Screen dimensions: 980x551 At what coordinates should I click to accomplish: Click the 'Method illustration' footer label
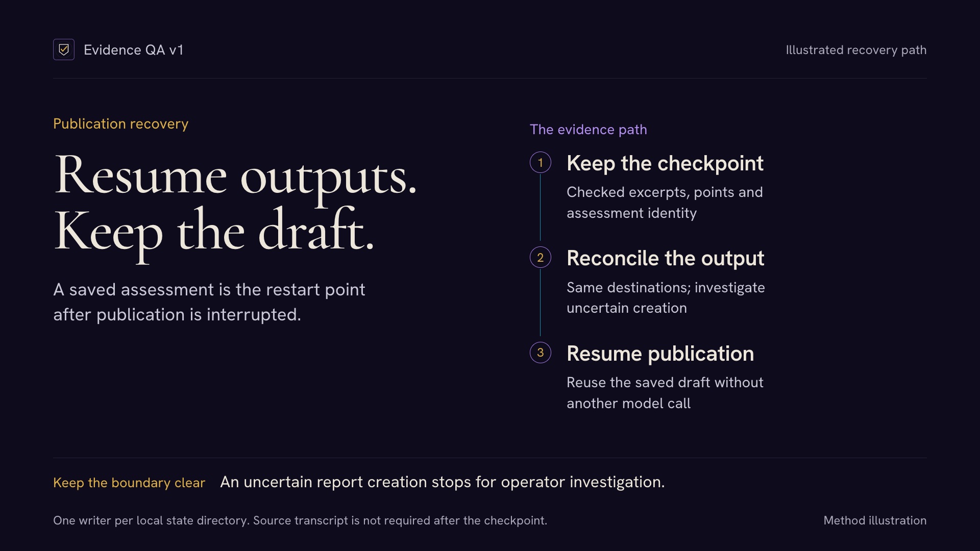tap(875, 520)
